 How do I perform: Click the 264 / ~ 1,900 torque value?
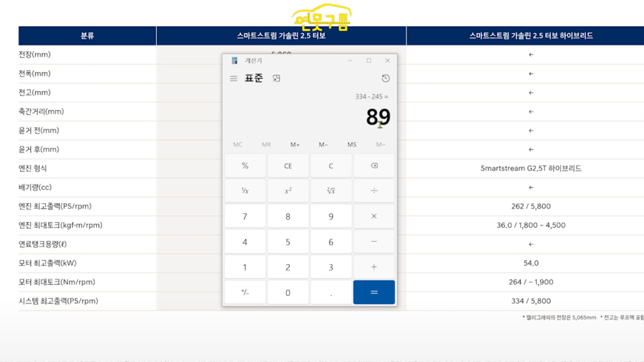pyautogui.click(x=530, y=282)
